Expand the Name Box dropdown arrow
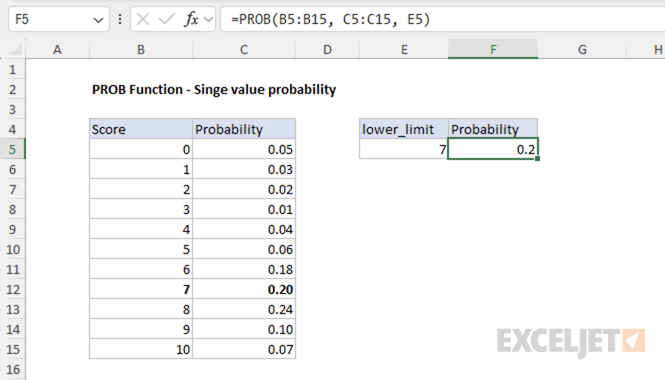Screen dimensions: 665x380 pos(98,20)
